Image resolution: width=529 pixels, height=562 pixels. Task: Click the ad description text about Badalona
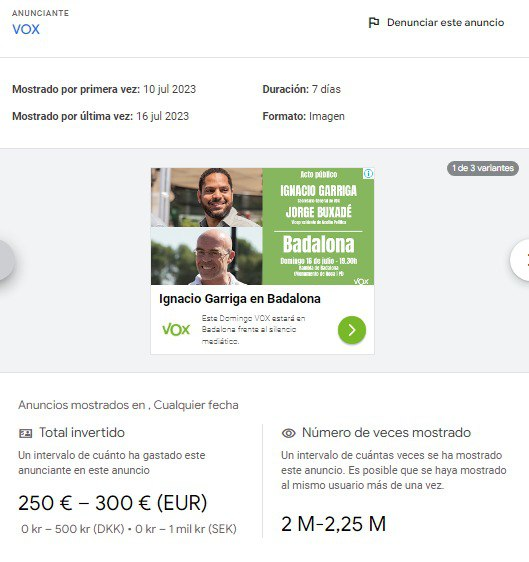(253, 330)
